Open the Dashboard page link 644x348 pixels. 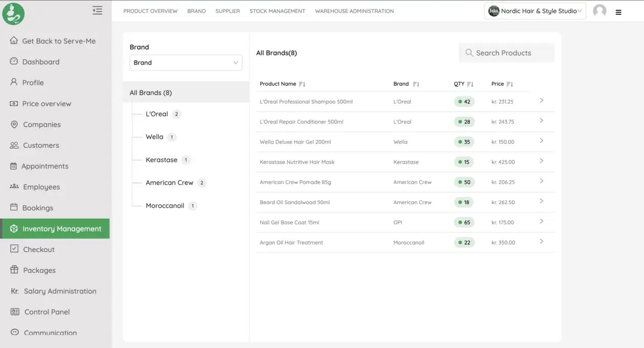41,62
